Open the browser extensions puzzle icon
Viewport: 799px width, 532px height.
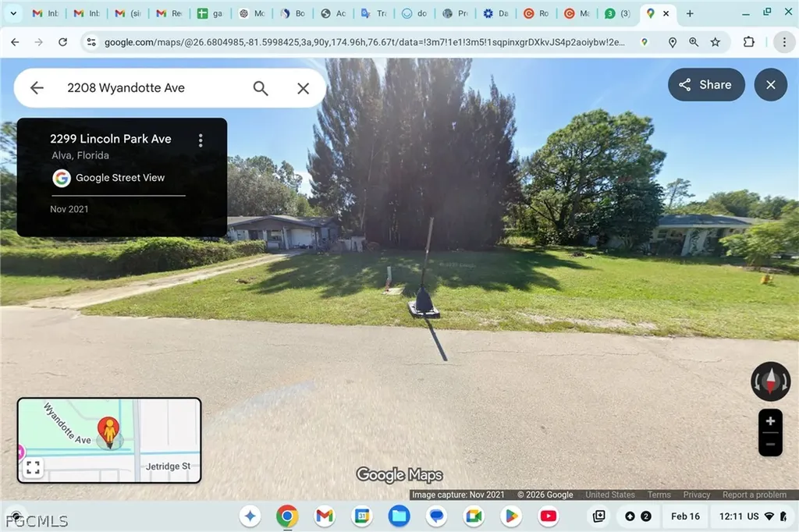tap(748, 41)
